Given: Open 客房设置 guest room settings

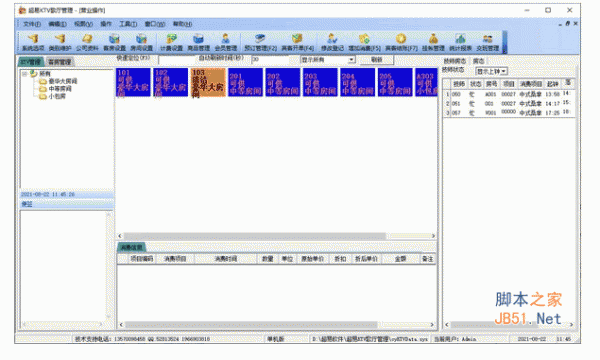Looking at the screenshot, I should [x=114, y=42].
